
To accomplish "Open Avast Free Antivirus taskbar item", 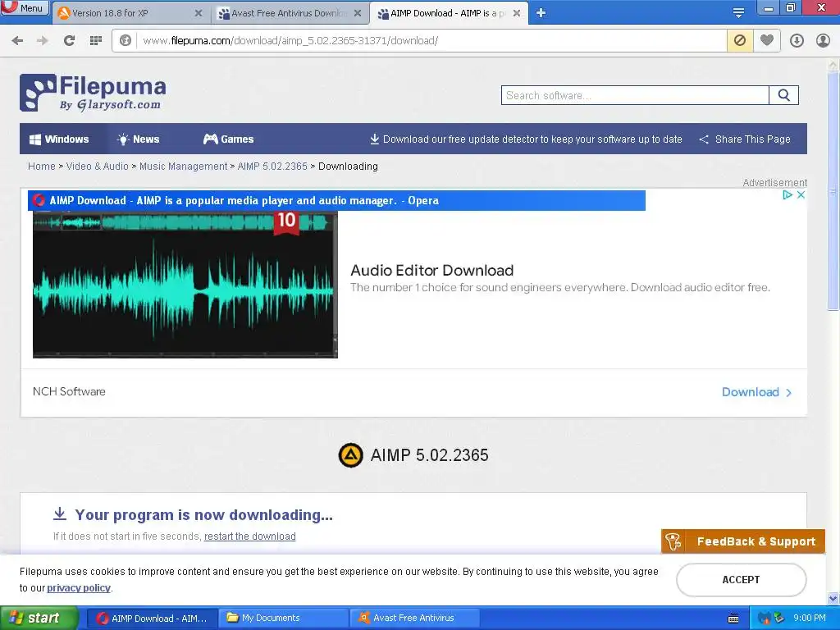I will pos(414,619).
